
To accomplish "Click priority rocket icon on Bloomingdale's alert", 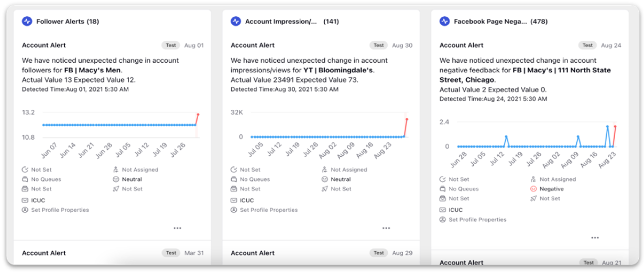I will click(325, 189).
